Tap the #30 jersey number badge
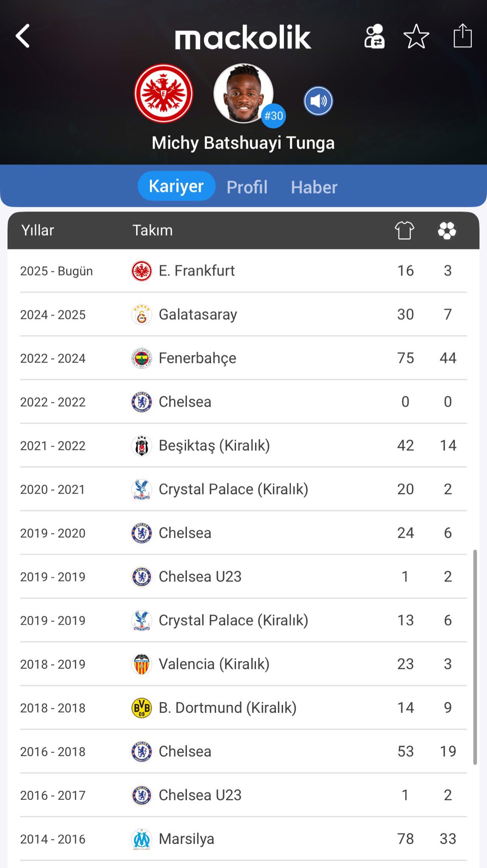Viewport: 487px width, 868px height. [x=273, y=116]
